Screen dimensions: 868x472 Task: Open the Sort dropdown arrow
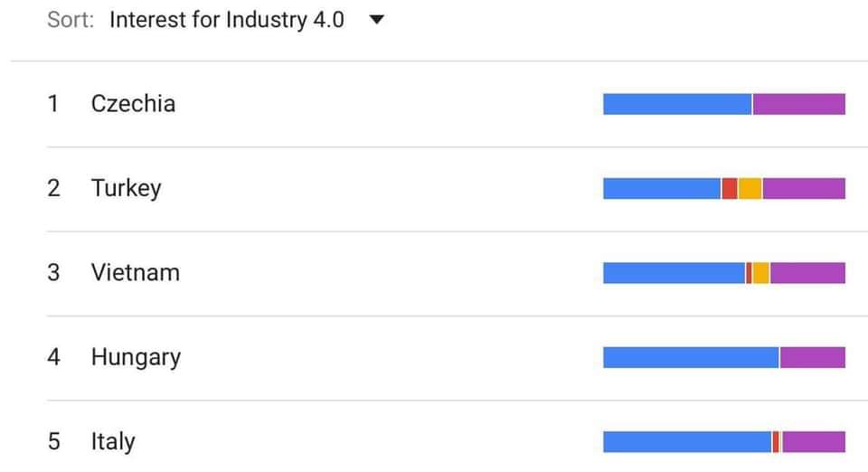(x=376, y=20)
